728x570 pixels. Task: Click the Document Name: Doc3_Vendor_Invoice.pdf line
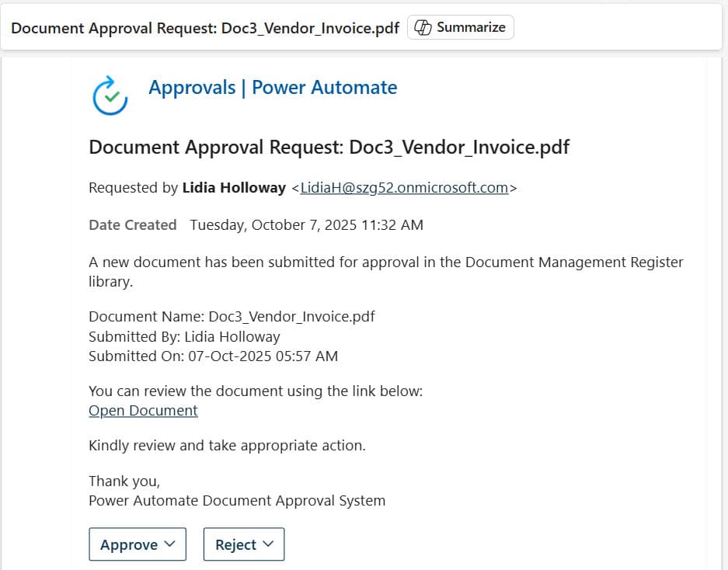coord(232,317)
